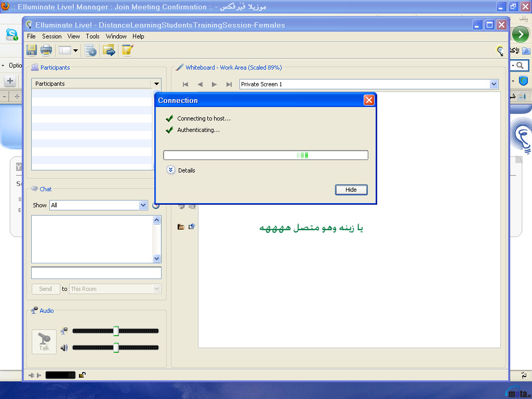Click the layout view toolbar icon
532x399 pixels.
pyautogui.click(x=64, y=50)
